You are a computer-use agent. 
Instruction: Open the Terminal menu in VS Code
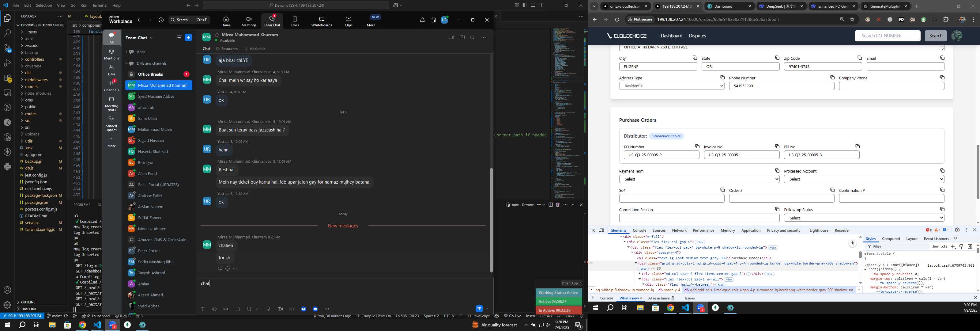[x=100, y=5]
